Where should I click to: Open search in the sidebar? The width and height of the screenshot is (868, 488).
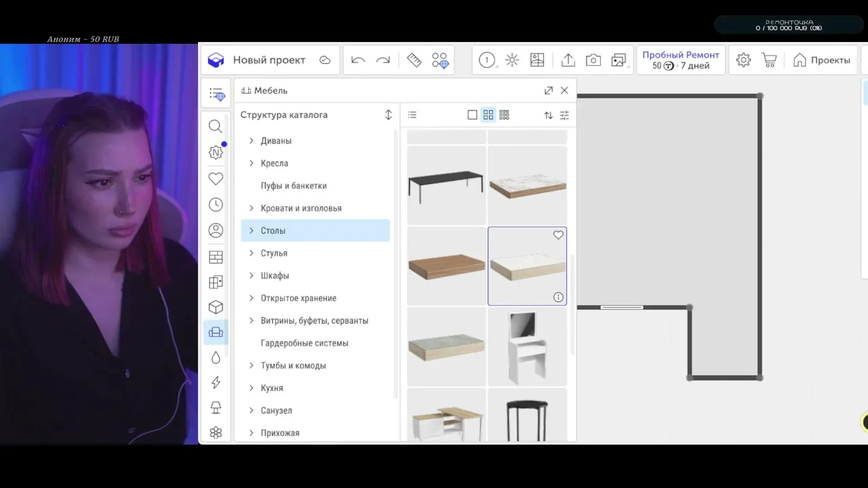tap(216, 126)
